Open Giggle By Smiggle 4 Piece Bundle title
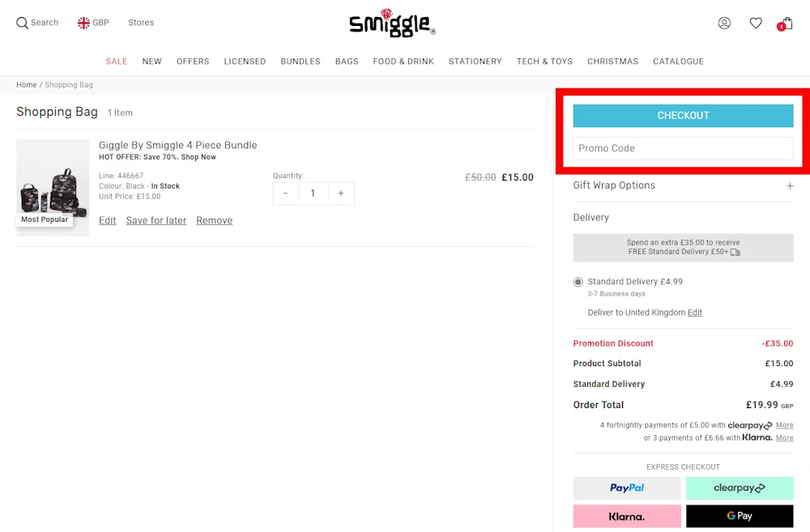 [177, 145]
